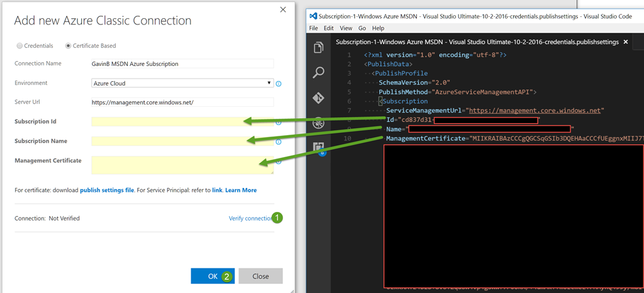Open the Source Control (Git) view
This screenshot has width=644, height=293.
point(319,97)
